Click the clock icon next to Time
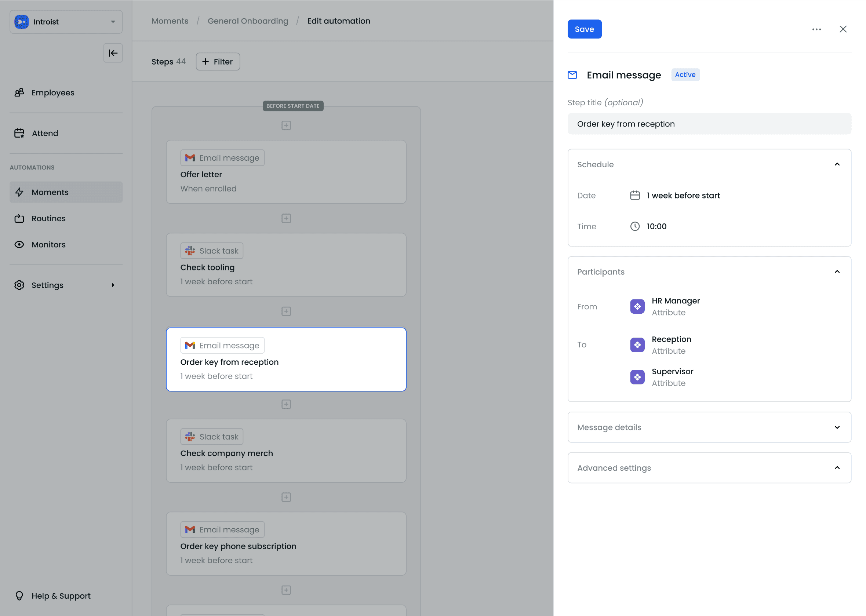866x616 pixels. click(x=634, y=226)
